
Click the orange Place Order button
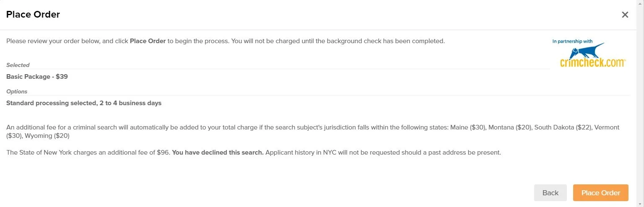[x=600, y=193]
